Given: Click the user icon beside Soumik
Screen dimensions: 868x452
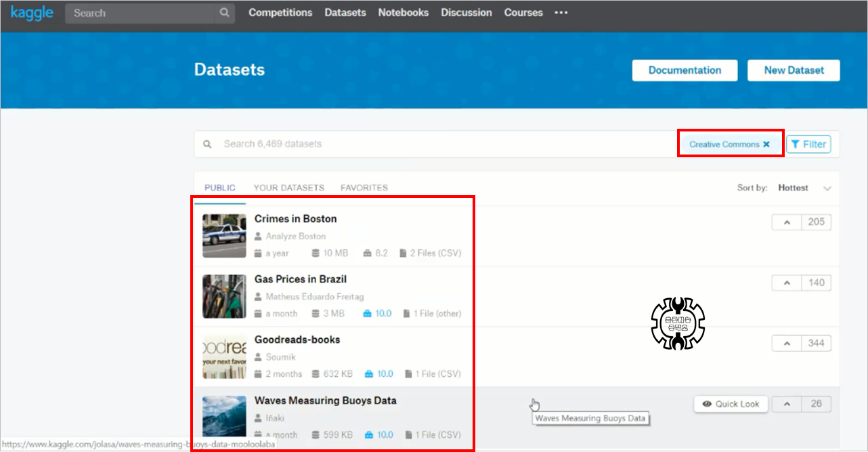Looking at the screenshot, I should click(x=258, y=357).
